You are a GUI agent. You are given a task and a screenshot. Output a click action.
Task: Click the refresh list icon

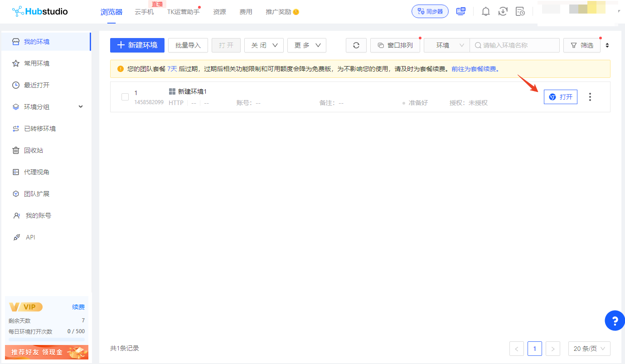pos(356,45)
